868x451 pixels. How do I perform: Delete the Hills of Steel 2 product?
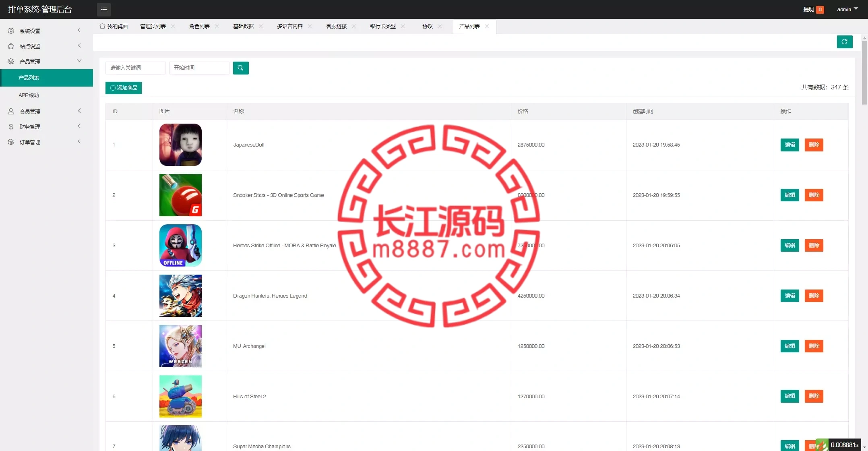[814, 396]
